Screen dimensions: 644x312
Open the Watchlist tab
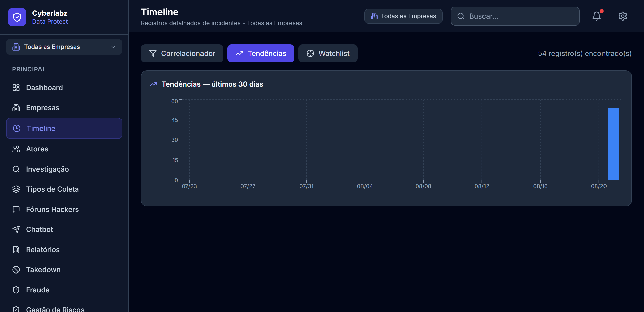coord(328,53)
